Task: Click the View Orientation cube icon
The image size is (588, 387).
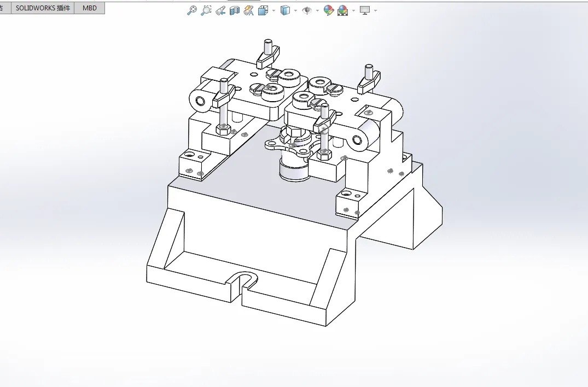Action: [263, 10]
